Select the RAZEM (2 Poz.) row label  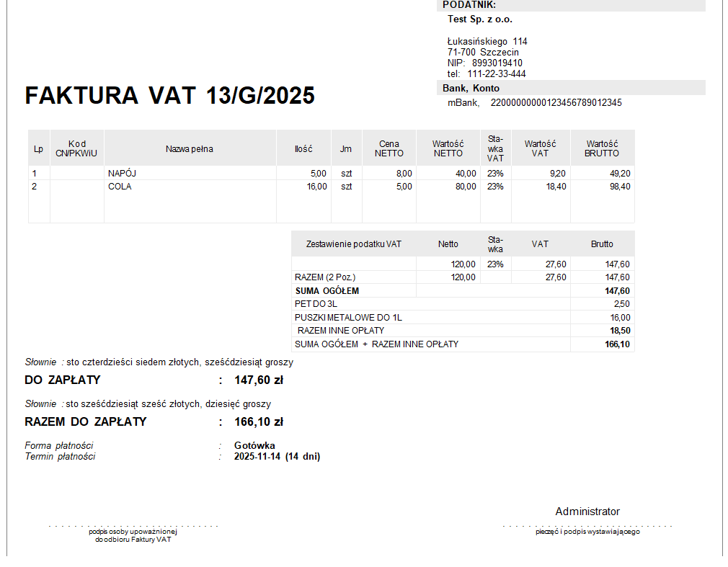tap(325, 277)
